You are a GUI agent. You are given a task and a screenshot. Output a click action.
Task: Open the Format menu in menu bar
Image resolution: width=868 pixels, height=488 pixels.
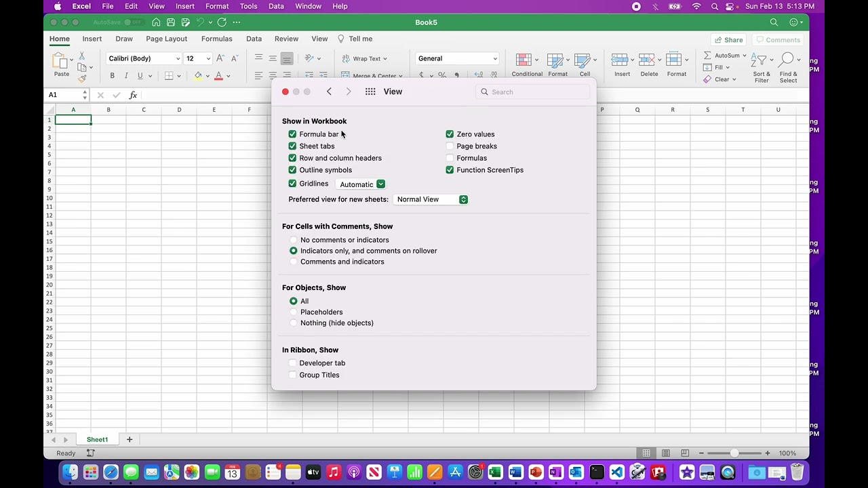217,6
